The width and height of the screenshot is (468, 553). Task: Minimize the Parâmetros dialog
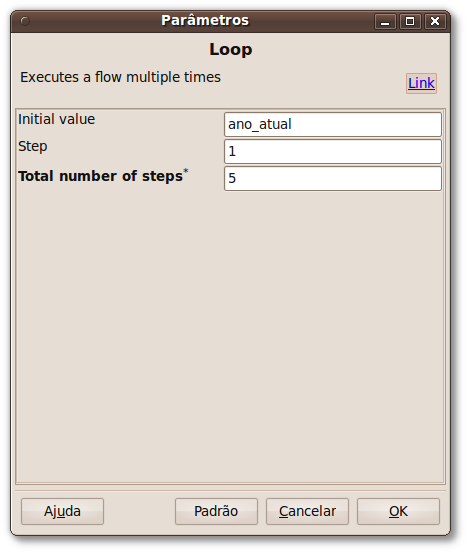click(x=385, y=22)
